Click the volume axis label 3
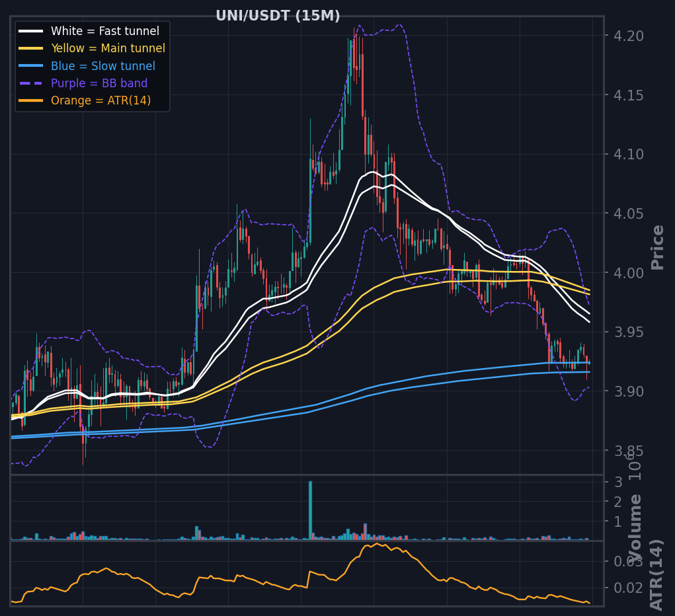Screen dimensions: 675x616 (x=618, y=482)
